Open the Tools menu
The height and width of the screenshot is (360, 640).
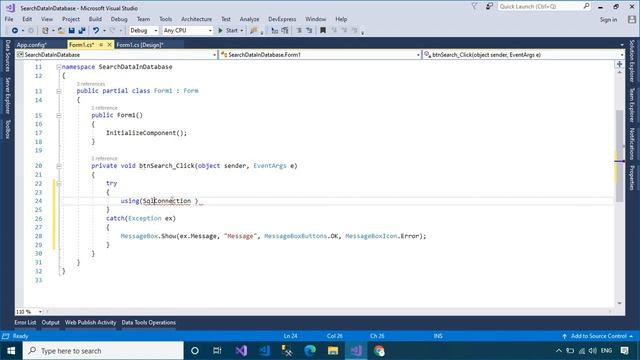point(165,19)
